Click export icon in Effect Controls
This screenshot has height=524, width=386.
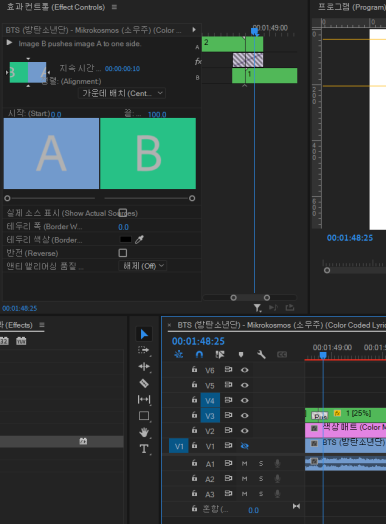tap(290, 307)
